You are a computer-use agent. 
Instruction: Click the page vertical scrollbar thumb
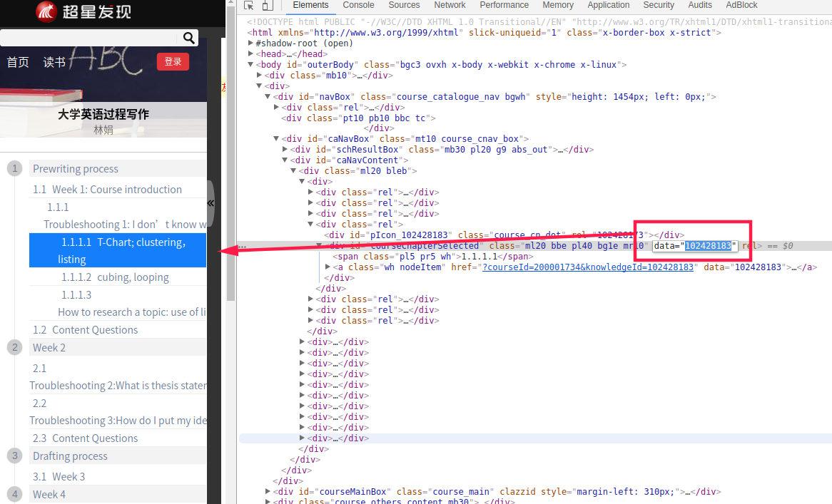(230, 153)
